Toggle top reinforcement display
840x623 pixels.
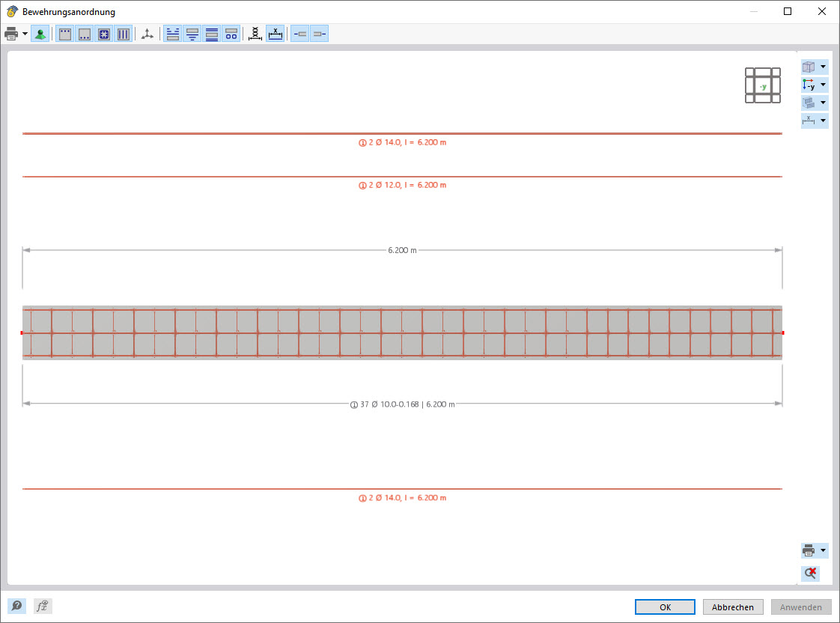click(65, 34)
